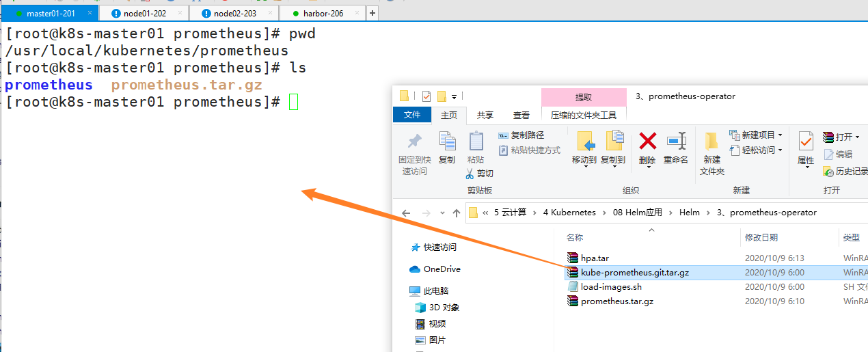Select OneDrive in navigation pane
The image size is (868, 352).
(x=442, y=269)
